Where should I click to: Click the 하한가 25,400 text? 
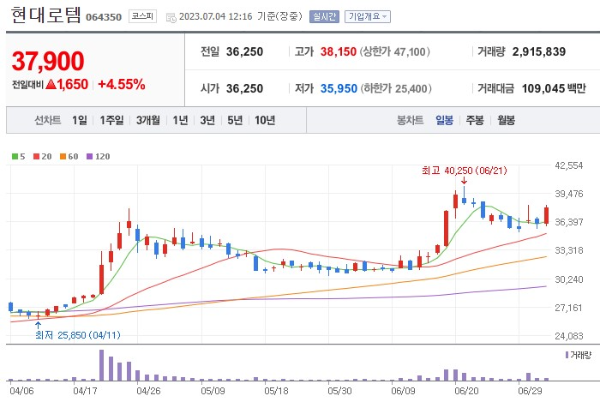pyautogui.click(x=396, y=89)
